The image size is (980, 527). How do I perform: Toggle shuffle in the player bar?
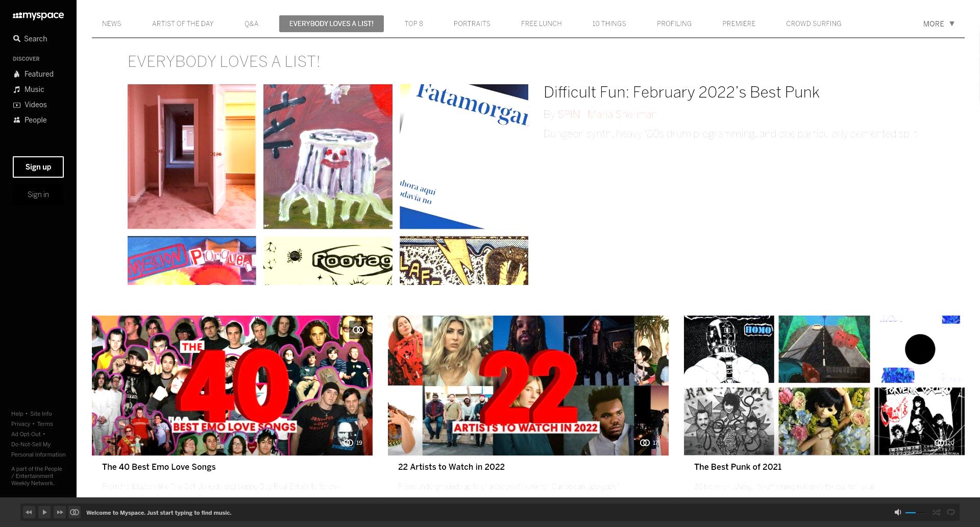pyautogui.click(x=936, y=512)
